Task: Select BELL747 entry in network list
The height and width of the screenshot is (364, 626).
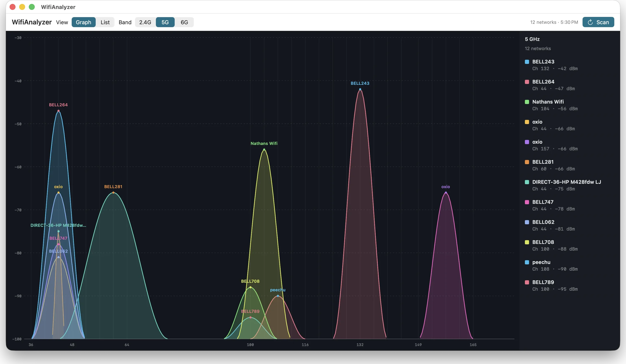Action: click(x=569, y=205)
